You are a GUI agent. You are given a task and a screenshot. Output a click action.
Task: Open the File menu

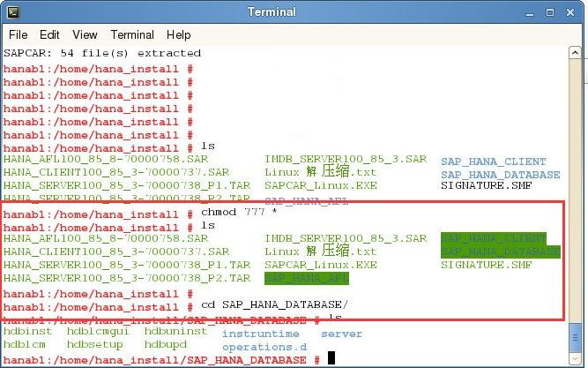18,35
